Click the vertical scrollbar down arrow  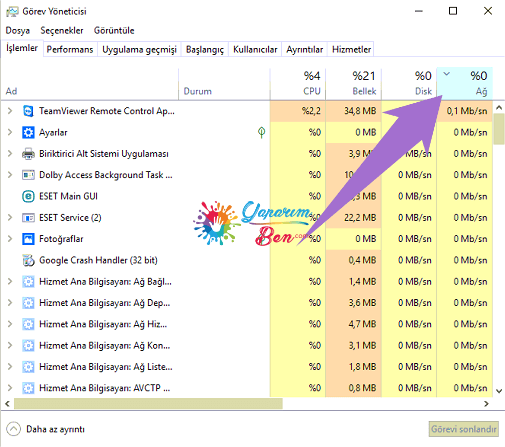pyautogui.click(x=499, y=391)
